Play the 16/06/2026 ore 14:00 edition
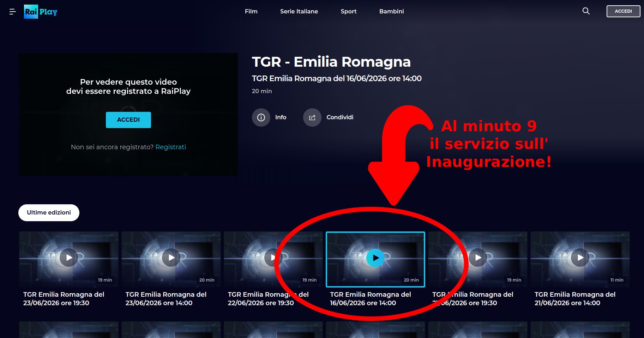 pos(375,258)
